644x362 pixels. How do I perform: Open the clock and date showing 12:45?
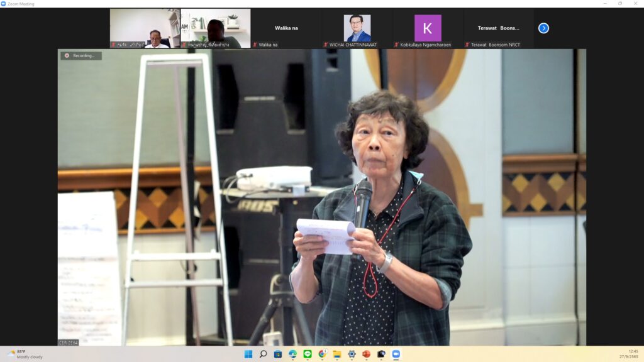pyautogui.click(x=632, y=354)
